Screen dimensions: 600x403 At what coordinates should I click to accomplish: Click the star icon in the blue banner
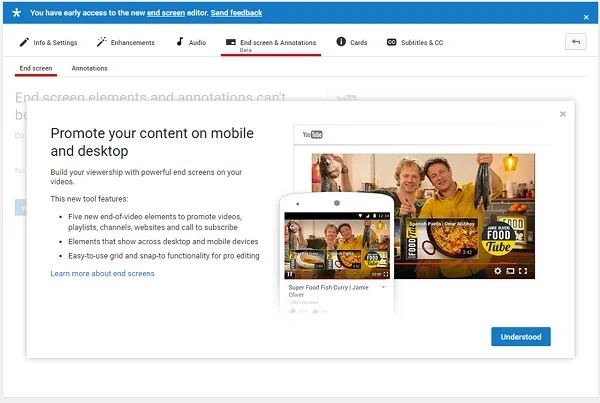[15, 13]
